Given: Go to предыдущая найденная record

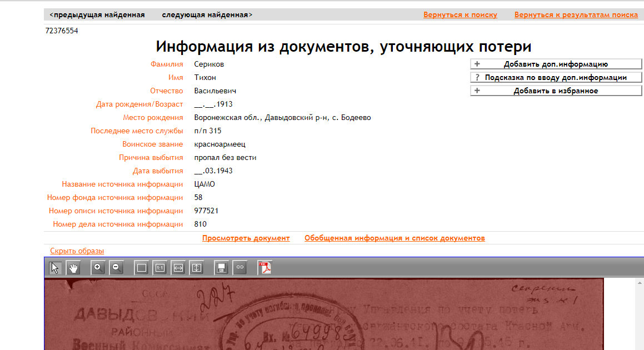Looking at the screenshot, I should click(x=97, y=15).
